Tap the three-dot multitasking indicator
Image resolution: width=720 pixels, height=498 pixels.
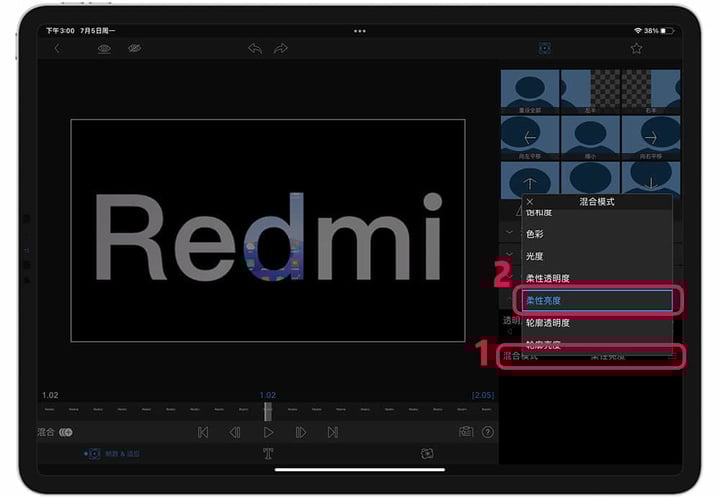360,31
